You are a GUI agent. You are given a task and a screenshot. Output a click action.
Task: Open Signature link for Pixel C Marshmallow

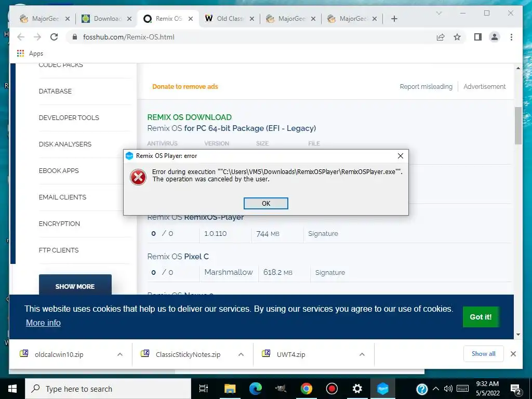[x=330, y=272]
